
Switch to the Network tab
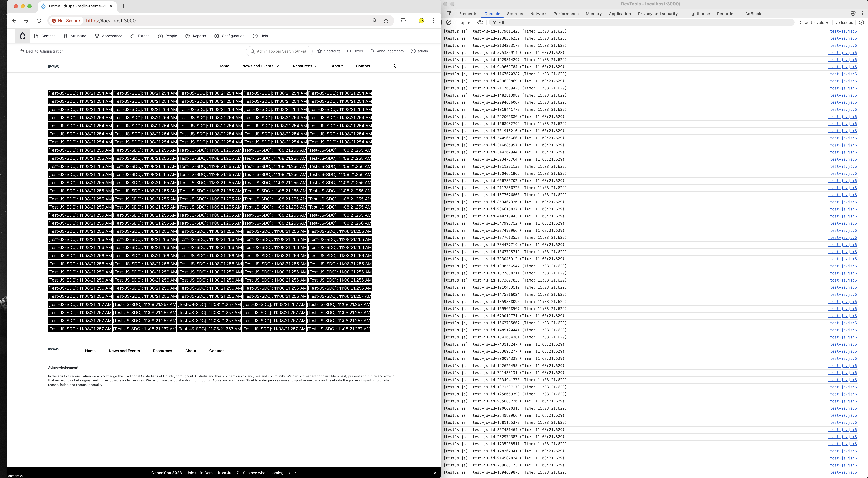538,14
